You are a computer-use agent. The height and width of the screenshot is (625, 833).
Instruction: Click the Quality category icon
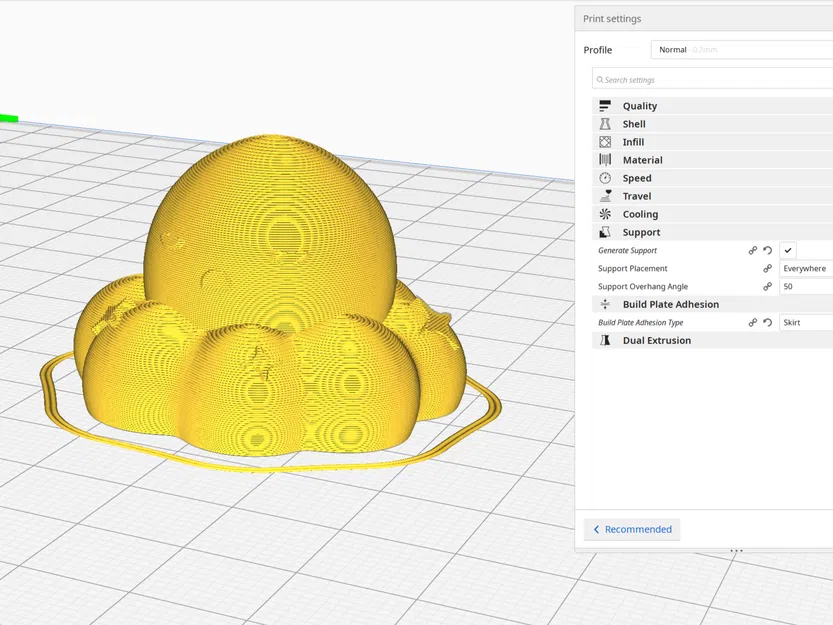(x=605, y=106)
